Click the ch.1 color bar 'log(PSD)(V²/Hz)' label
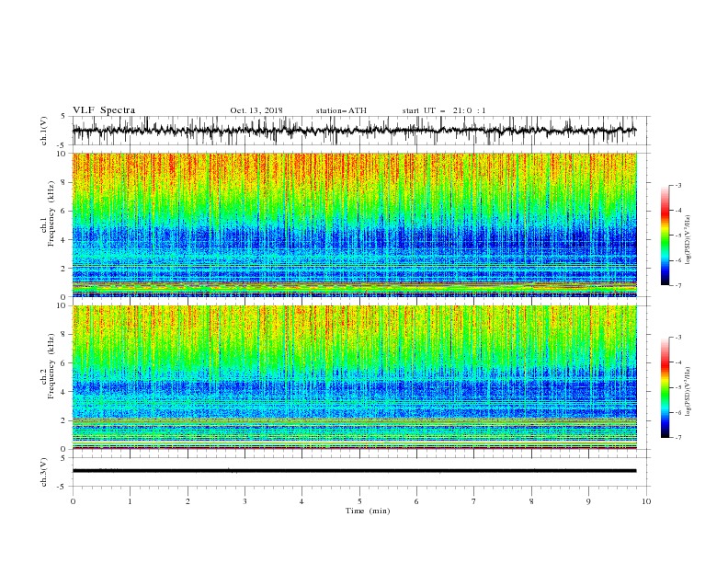 [x=688, y=240]
